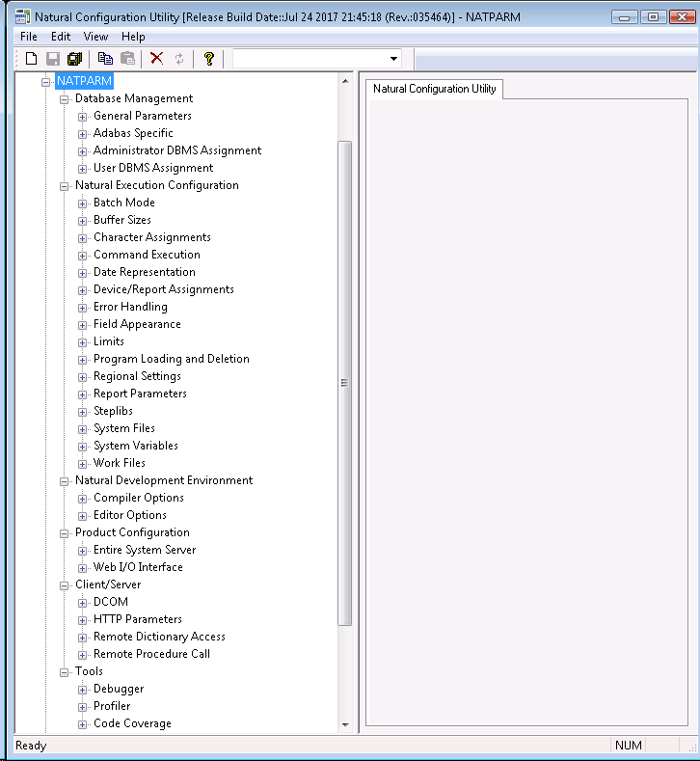700x761 pixels.
Task: Open the toolbar combo box dropdown
Action: (x=393, y=59)
